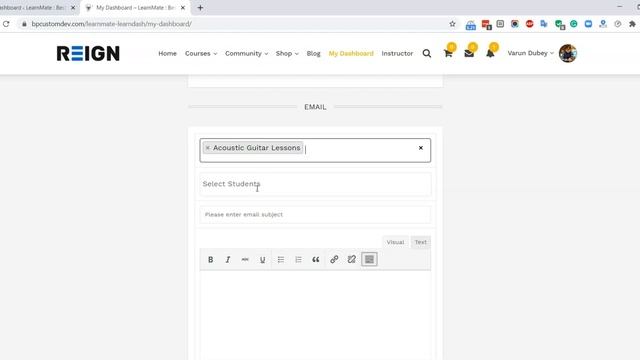Image resolution: width=640 pixels, height=360 pixels.
Task: Switch editor to Text tab
Action: click(420, 242)
